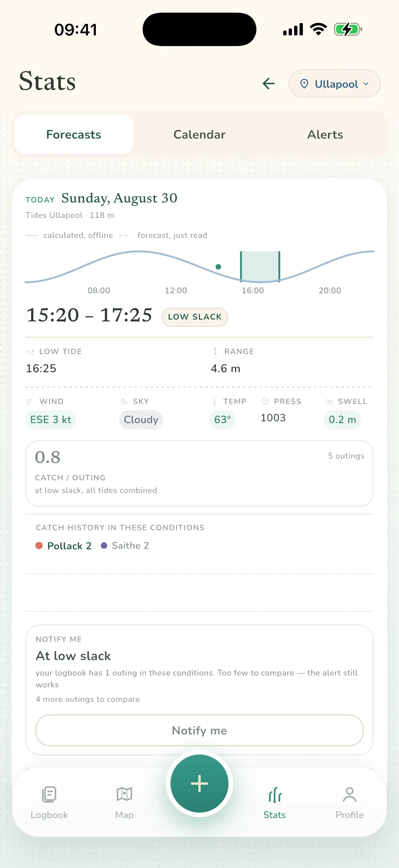Tap the location pin icon
The image size is (399, 868).
pos(304,84)
